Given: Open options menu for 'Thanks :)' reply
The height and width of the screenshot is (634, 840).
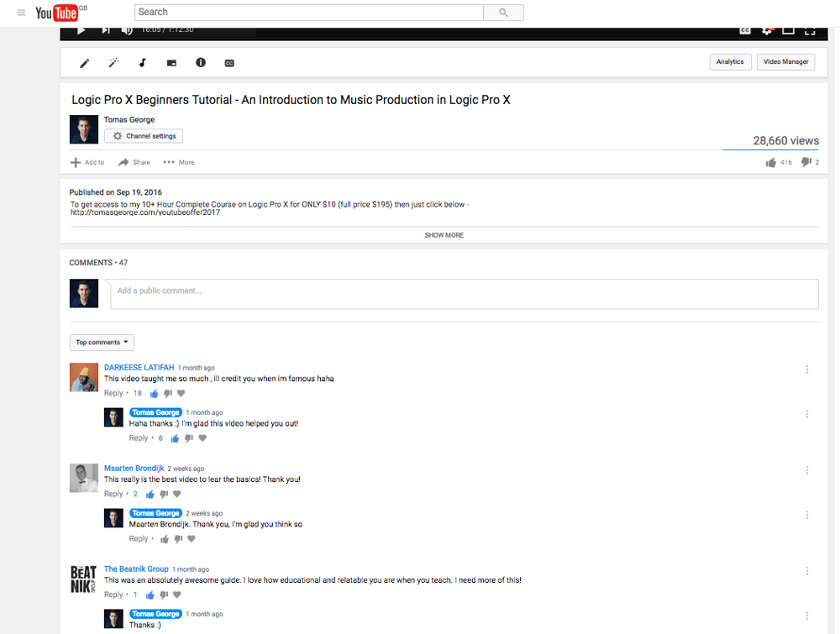Looking at the screenshot, I should 806,616.
